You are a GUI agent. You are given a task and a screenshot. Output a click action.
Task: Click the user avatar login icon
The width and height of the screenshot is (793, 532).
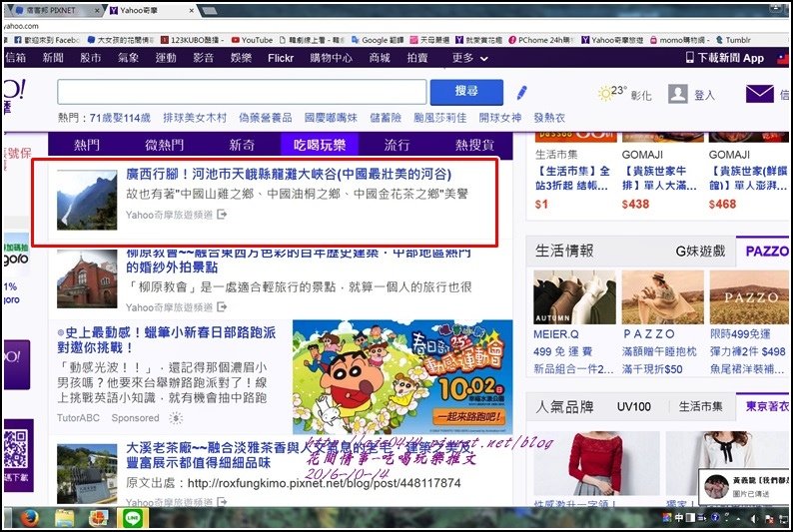pos(678,94)
